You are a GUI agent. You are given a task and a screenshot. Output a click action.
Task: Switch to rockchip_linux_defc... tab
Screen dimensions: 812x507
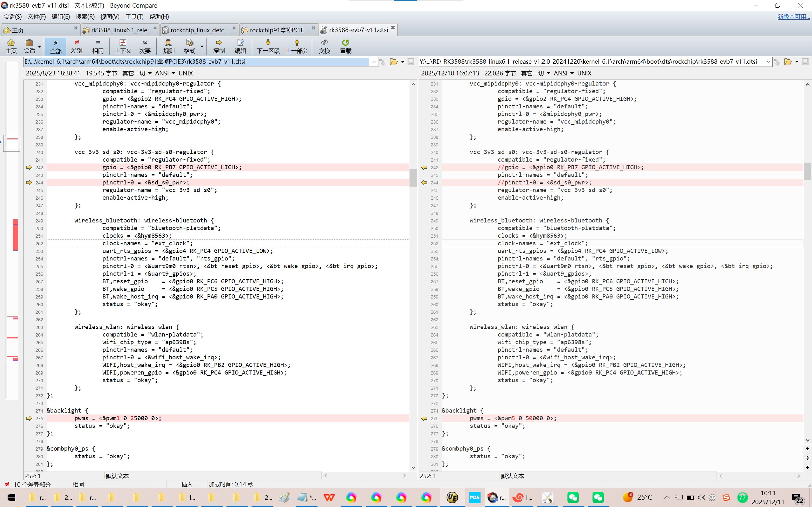click(x=199, y=30)
